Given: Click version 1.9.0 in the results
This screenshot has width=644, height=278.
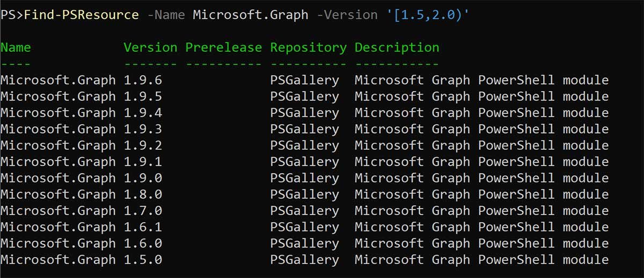Looking at the screenshot, I should (143, 178).
